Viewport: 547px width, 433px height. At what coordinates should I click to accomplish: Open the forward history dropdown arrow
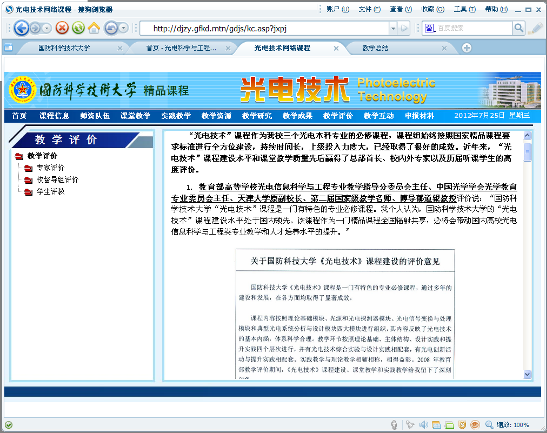click(47, 28)
